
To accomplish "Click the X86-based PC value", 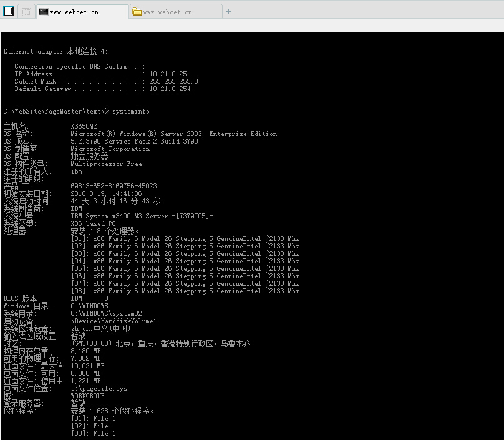I will pyautogui.click(x=93, y=223).
